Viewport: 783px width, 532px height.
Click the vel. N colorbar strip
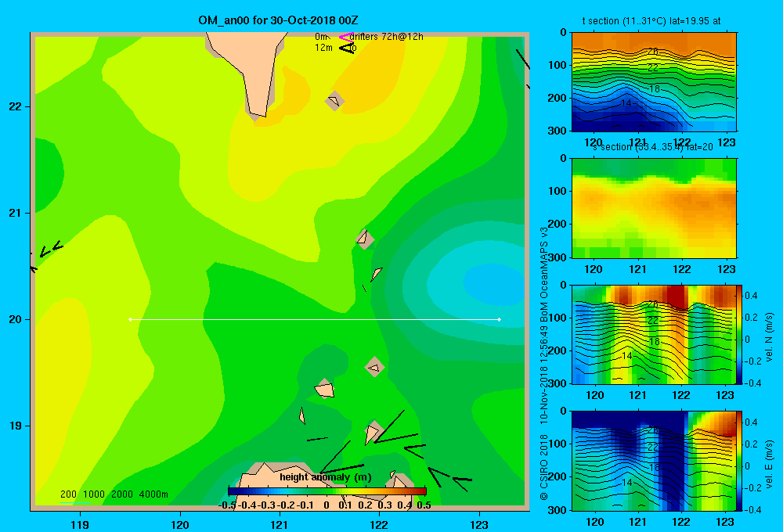pos(740,334)
